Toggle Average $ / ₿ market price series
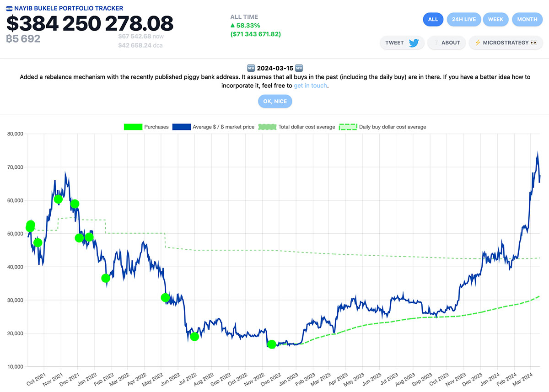The image size is (549, 392). 213,127
